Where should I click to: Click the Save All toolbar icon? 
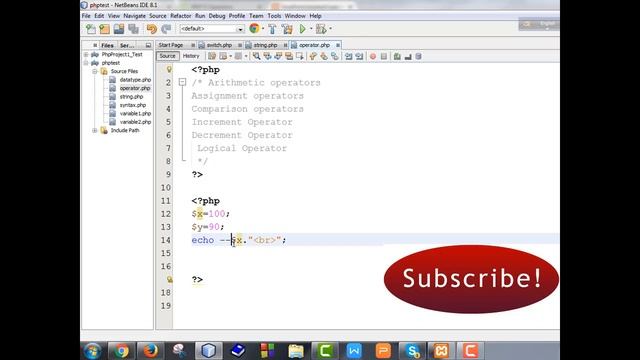coord(133,29)
